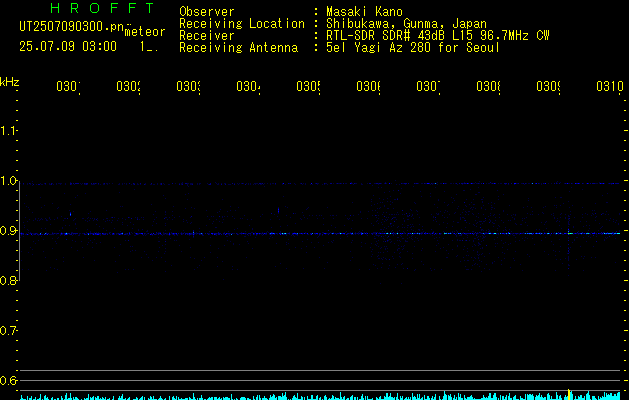The height and width of the screenshot is (400, 629).
Task: Click the 1.0 kHz axis label
Action: point(8,181)
